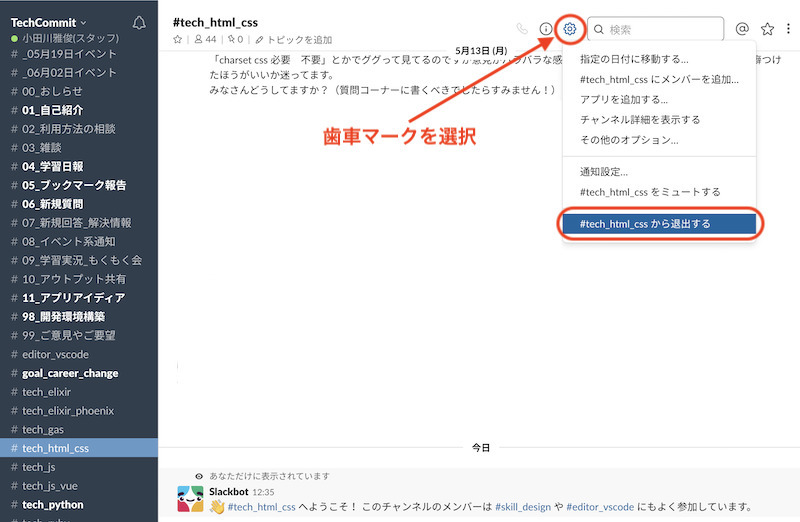Open 07_新規回答_解決情報 channel
800x522 pixels.
point(79,223)
